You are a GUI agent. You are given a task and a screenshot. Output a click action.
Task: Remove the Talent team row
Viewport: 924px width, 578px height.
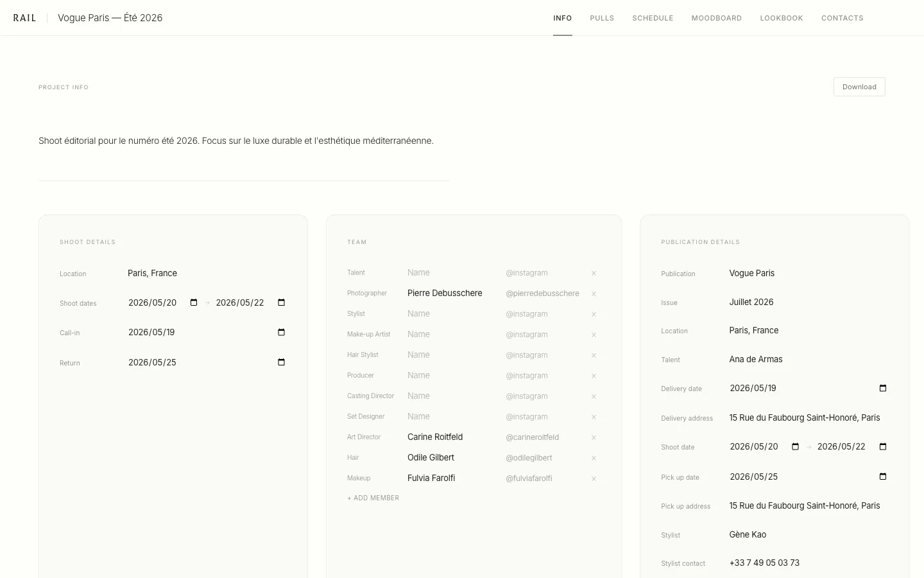tap(594, 273)
